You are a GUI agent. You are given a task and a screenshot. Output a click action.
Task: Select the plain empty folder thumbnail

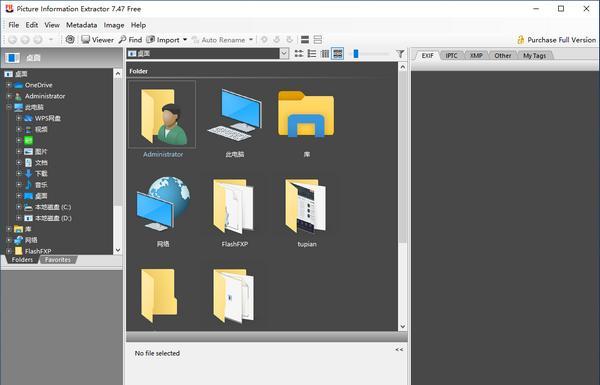pyautogui.click(x=159, y=295)
